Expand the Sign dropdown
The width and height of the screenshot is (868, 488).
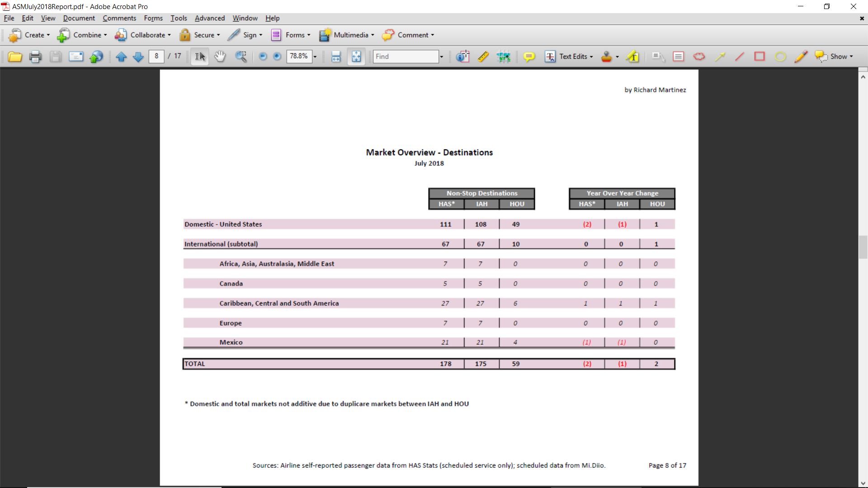(260, 35)
